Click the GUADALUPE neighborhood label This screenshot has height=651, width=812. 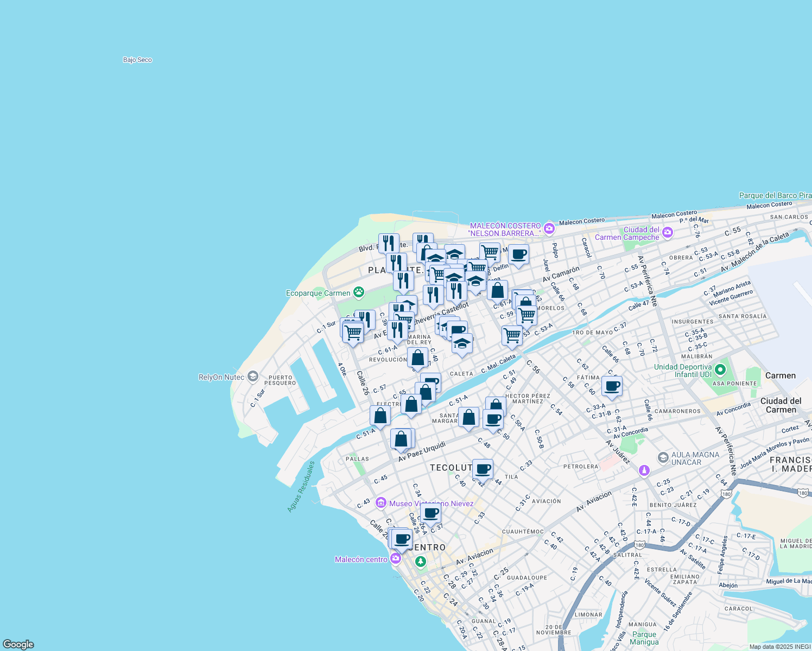(x=527, y=578)
